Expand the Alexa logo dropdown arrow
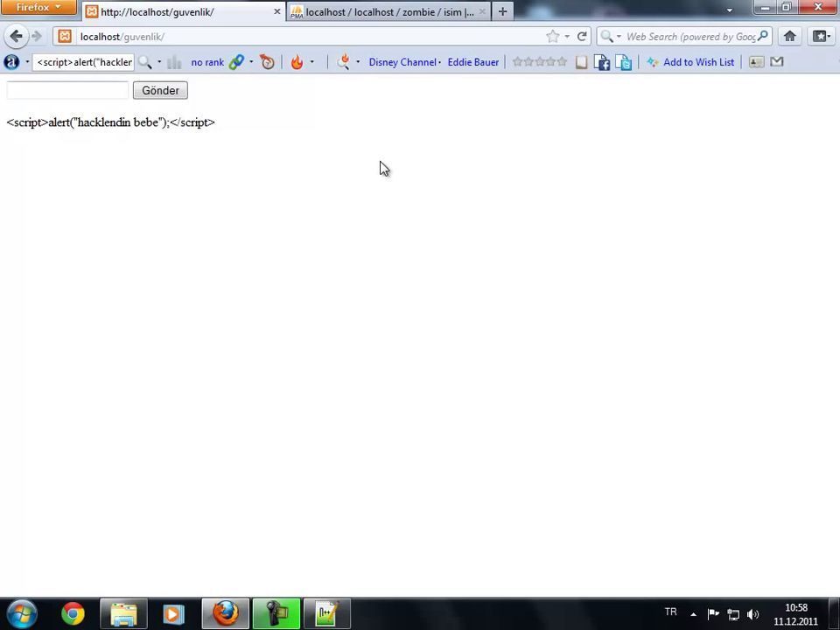Viewport: 840px width, 630px height. coord(27,62)
